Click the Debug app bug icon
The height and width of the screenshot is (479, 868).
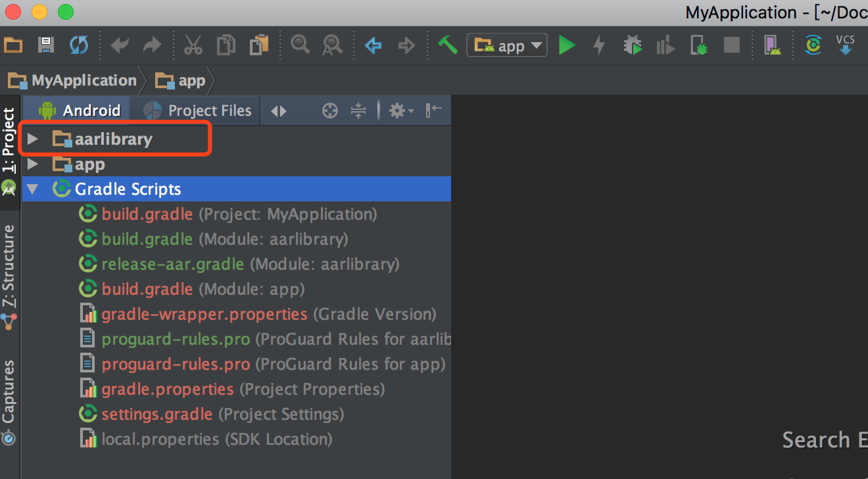point(633,45)
